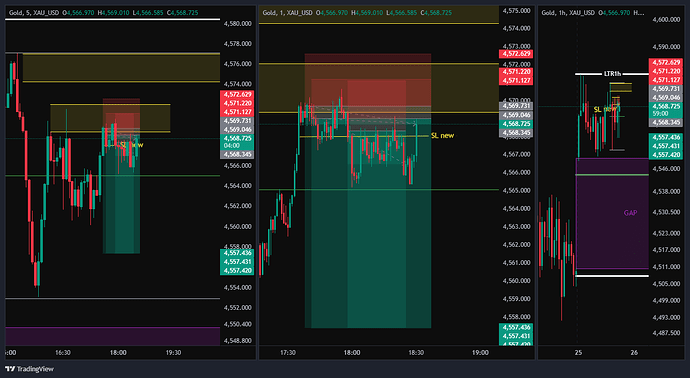Click the 4,575.000 price on the 1-minute axis
690x378 pixels.
tap(516, 10)
